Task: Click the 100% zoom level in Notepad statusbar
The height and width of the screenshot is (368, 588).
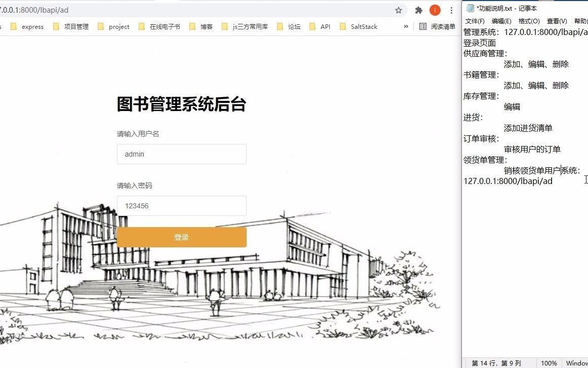Action: (548, 363)
